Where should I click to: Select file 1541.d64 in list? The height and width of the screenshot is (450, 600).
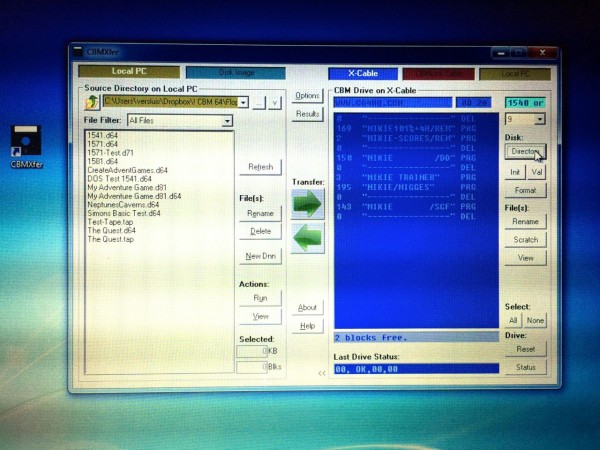coord(103,135)
